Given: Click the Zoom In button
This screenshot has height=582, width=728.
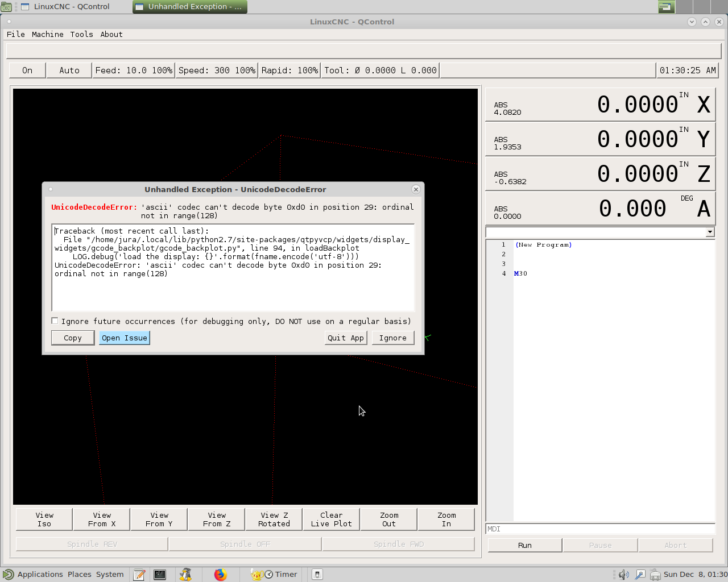Looking at the screenshot, I should (446, 519).
